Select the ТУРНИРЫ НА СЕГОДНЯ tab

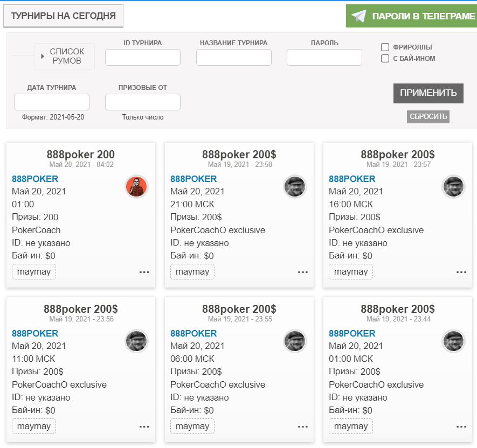point(63,16)
